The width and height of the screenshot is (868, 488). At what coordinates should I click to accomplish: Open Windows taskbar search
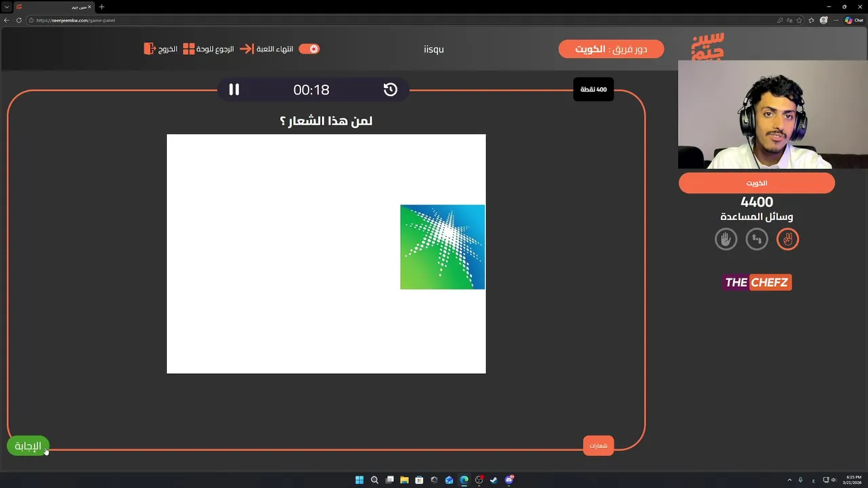374,481
